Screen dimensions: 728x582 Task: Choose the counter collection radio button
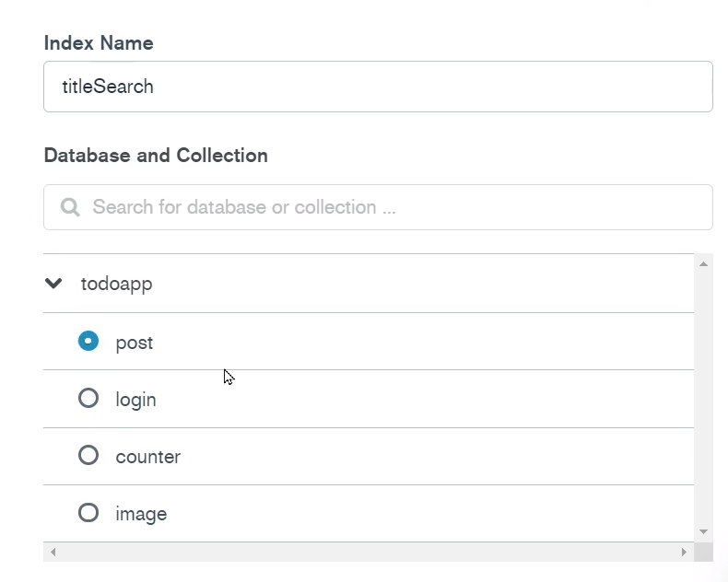(88, 455)
